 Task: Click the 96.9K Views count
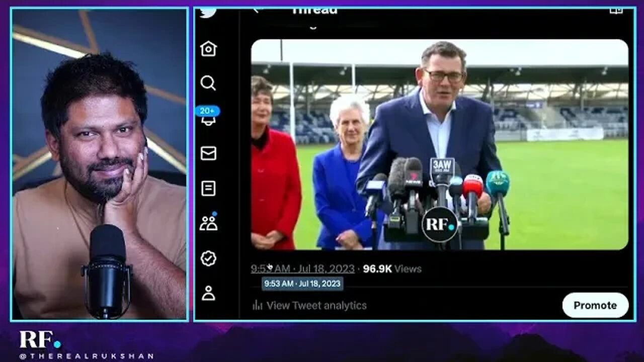392,269
